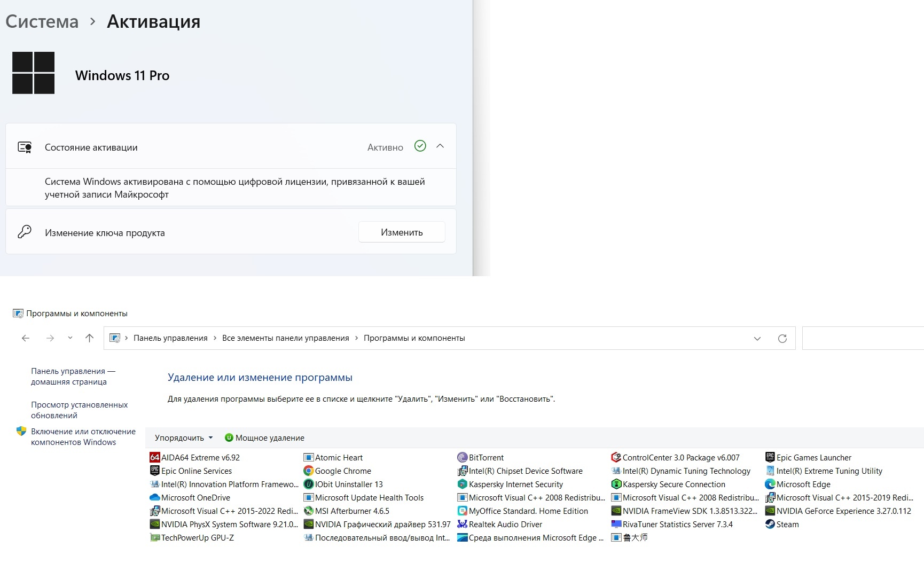The width and height of the screenshot is (924, 563).
Task: Expand breadcrumb chevron after Все элементы панели управления
Action: coord(356,338)
